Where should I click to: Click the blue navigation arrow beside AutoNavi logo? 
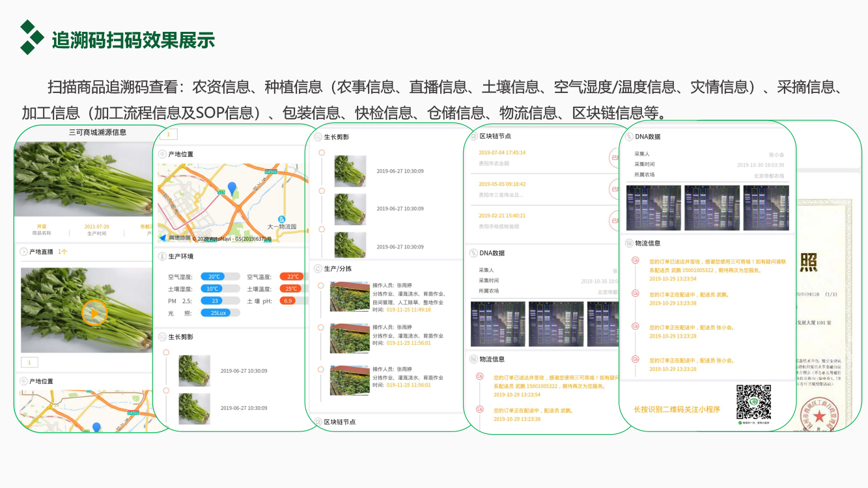coord(163,237)
